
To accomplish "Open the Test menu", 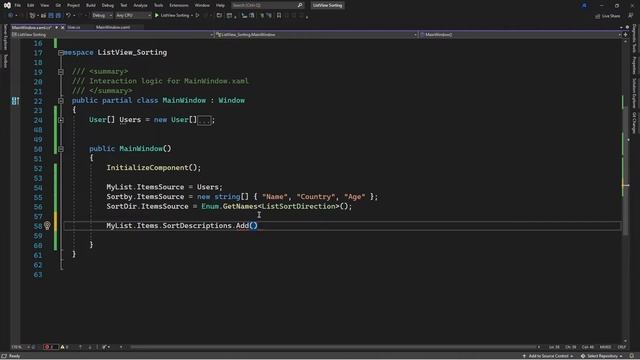I will 123,5.
